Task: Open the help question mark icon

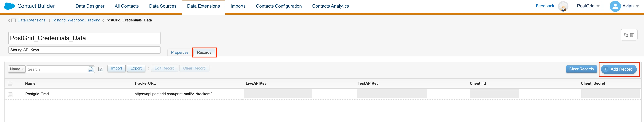Action: click(101, 69)
